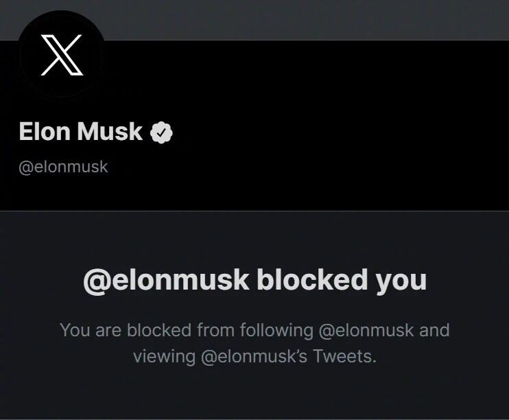This screenshot has height=420, width=509.
Task: Click the word "viewing" in the message
Action: pos(164,357)
